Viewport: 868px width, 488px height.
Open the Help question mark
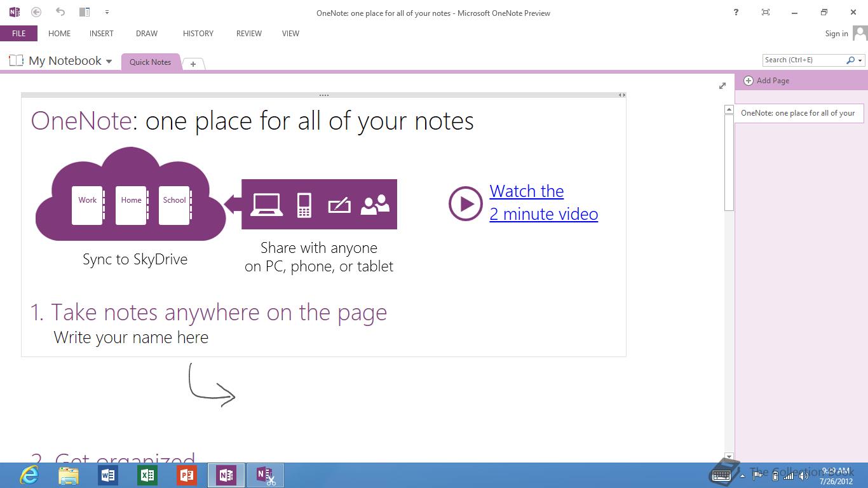(736, 12)
